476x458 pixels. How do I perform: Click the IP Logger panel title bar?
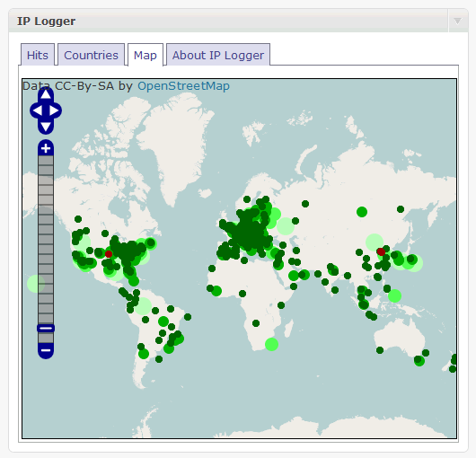(x=228, y=21)
